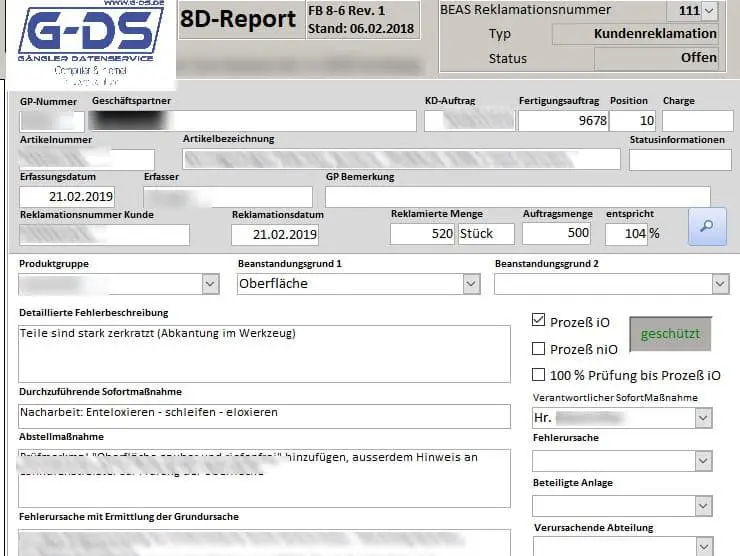Click the Fehlerursache mit Ermittlung der Grundursache box
This screenshot has width=740, height=556.
pos(264,542)
